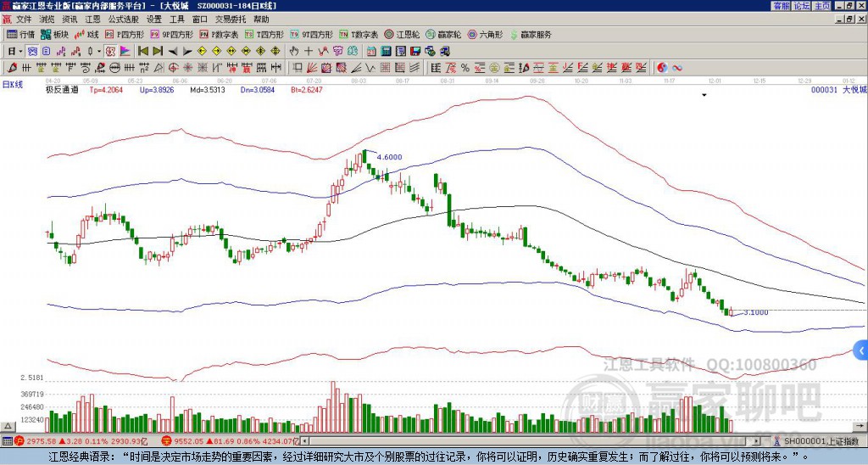The width and height of the screenshot is (868, 465).
Task: Select the hand pan tool
Action: (293, 51)
